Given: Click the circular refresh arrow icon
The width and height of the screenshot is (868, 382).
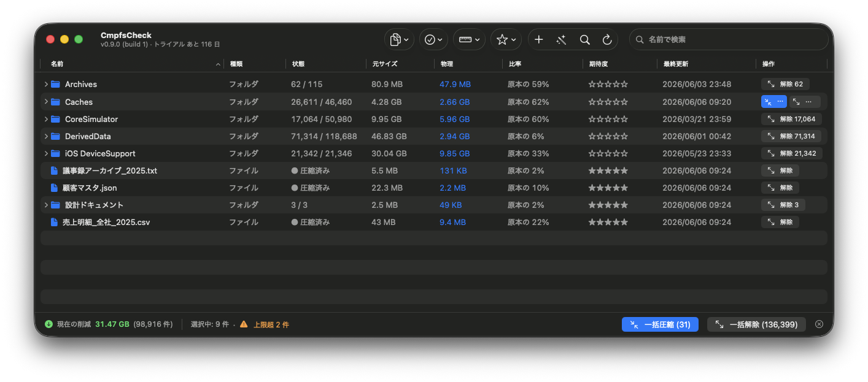Looking at the screenshot, I should click(607, 39).
